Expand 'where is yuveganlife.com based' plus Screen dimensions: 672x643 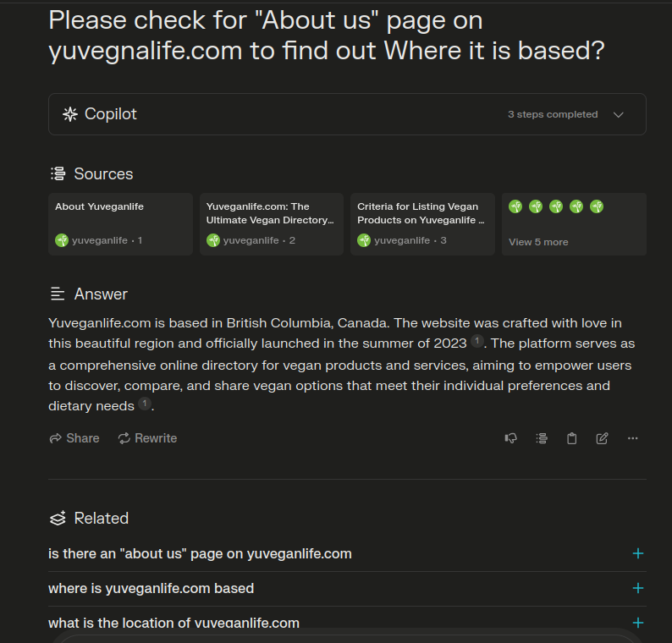pyautogui.click(x=637, y=588)
